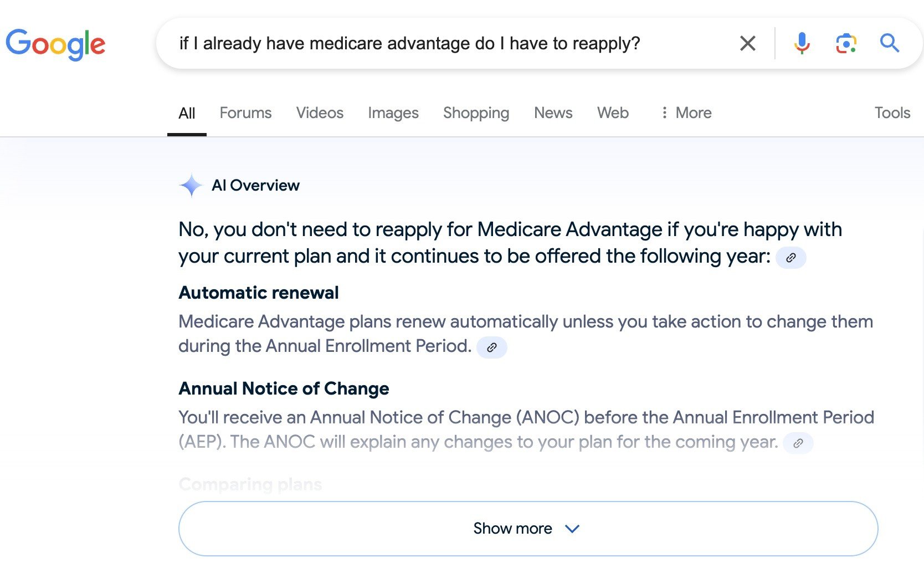Open the Tools options
The height and width of the screenshot is (573, 924).
(x=892, y=113)
